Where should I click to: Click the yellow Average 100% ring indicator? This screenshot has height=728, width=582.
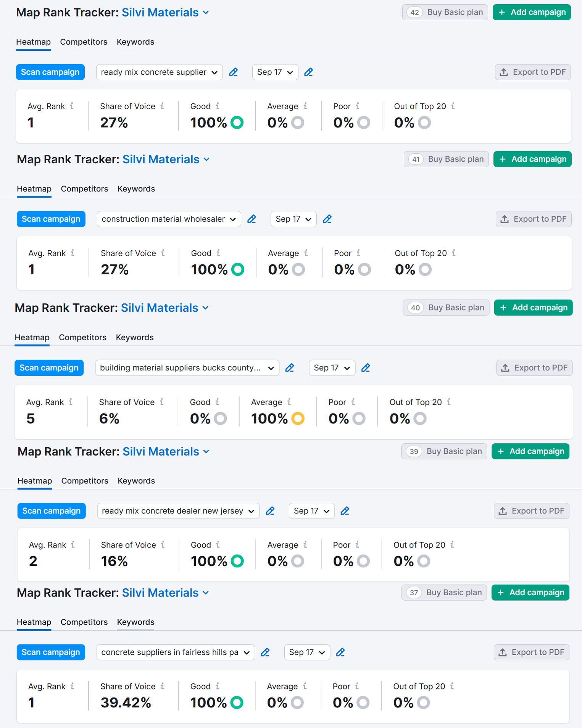(298, 419)
